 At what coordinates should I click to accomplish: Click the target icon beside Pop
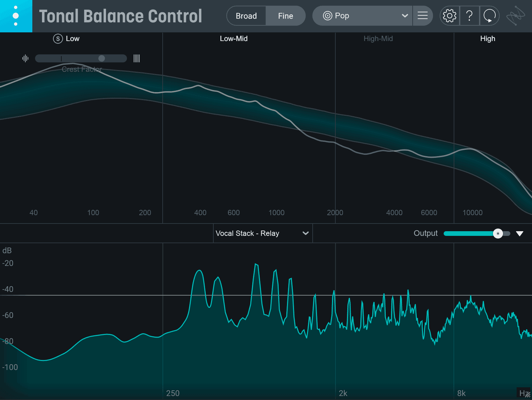tap(328, 16)
